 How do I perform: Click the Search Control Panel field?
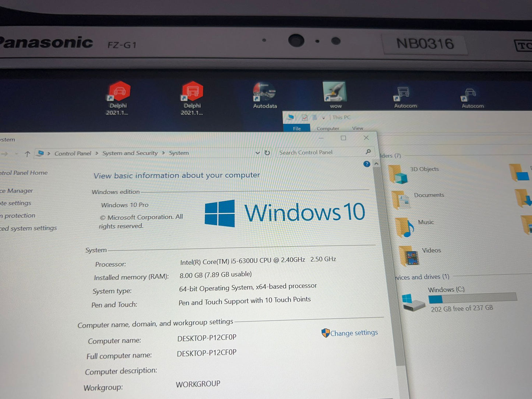[x=320, y=152]
